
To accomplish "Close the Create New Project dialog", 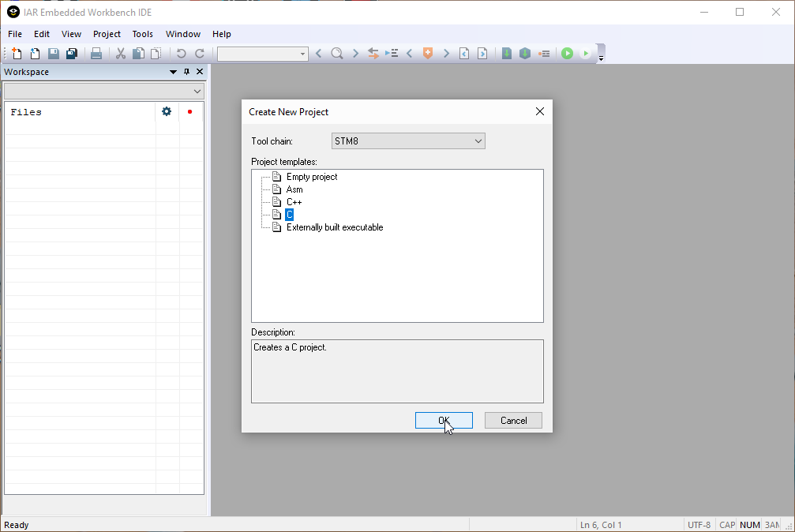I will tap(540, 111).
